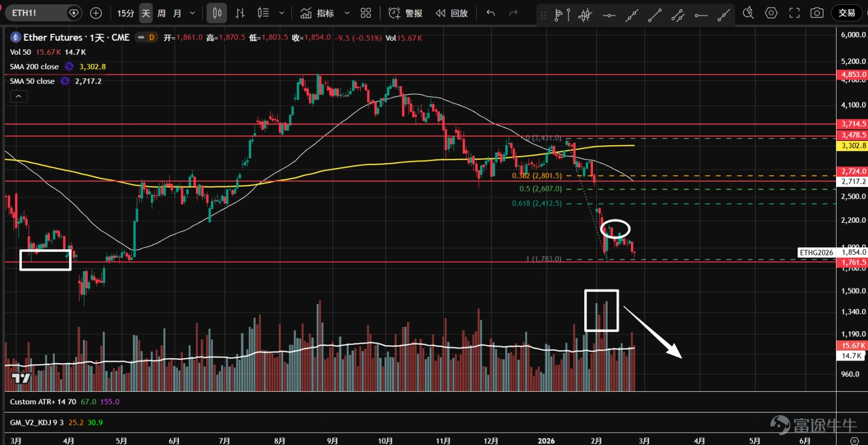
Task: Click the SMA 200 close legend
Action: point(34,67)
